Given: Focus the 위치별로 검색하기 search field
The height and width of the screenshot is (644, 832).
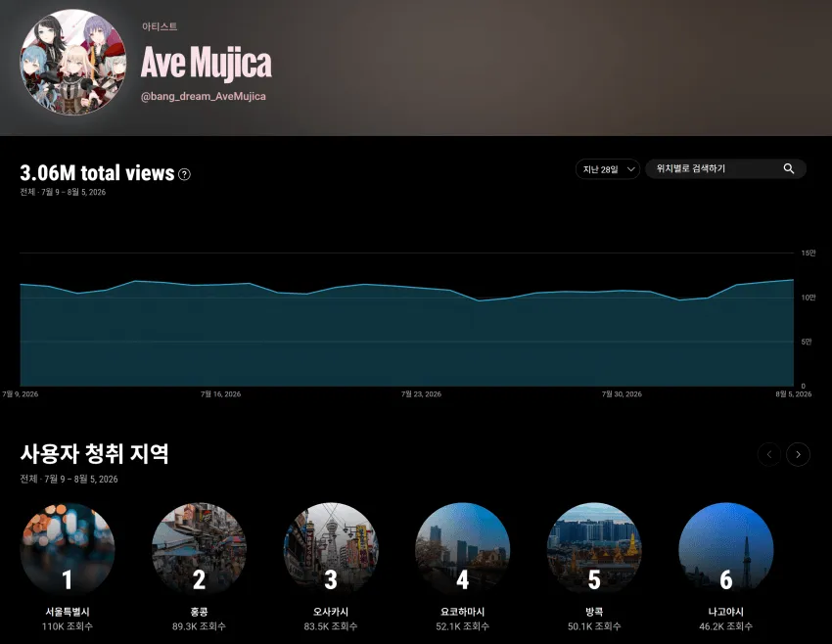Looking at the screenshot, I should [x=725, y=168].
